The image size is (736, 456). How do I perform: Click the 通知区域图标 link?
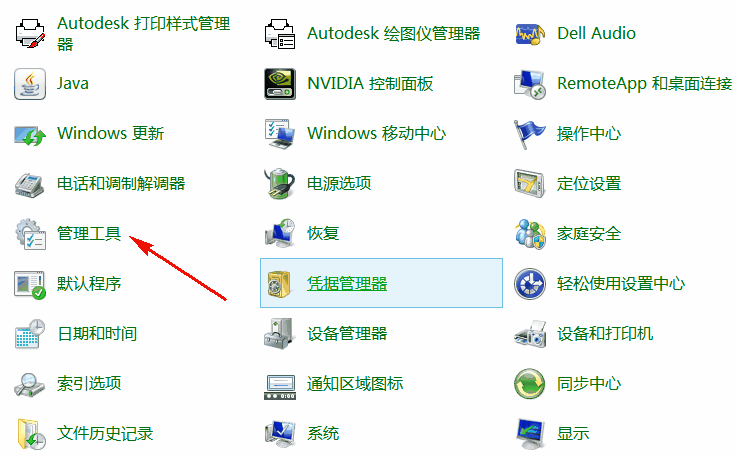click(355, 384)
